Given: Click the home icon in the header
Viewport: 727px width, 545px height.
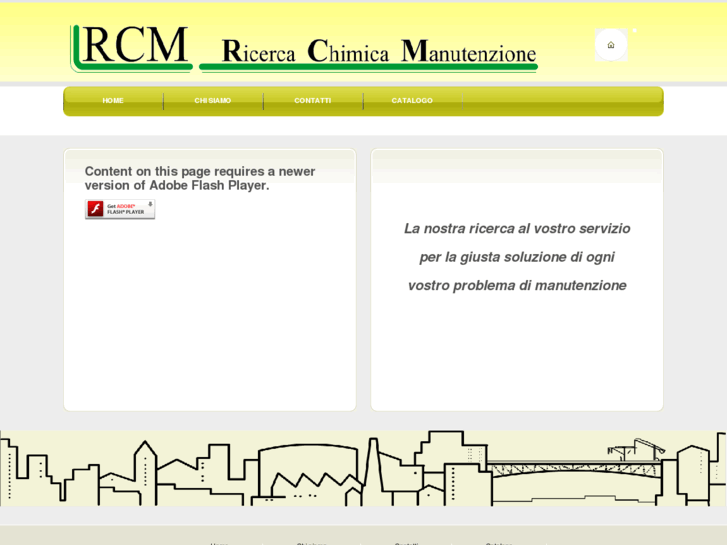Looking at the screenshot, I should [x=611, y=45].
